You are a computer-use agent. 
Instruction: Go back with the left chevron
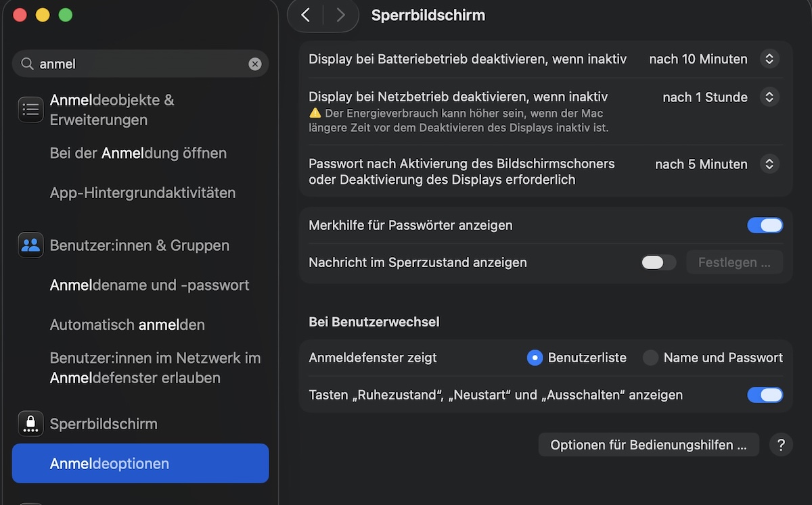click(306, 15)
